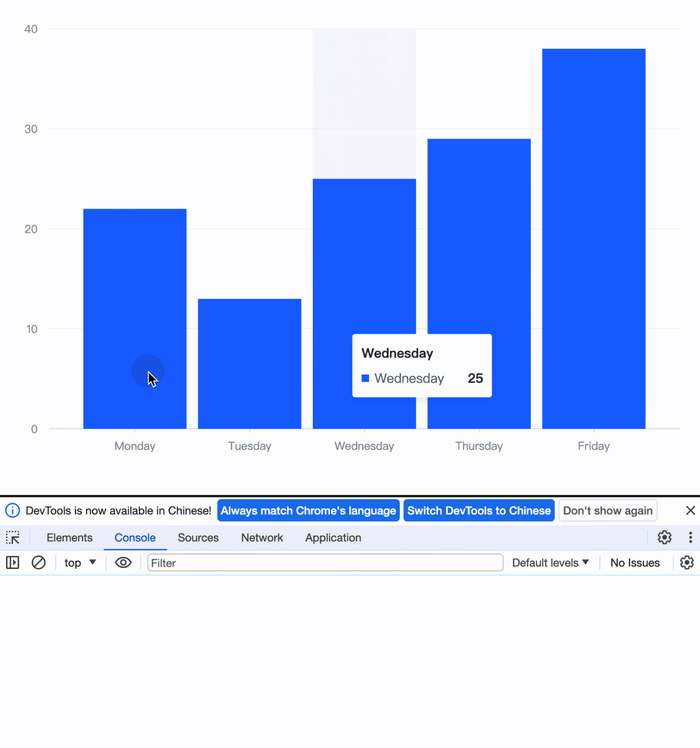This screenshot has height=748, width=700.
Task: Toggle the console sidebar panel icon
Action: pyautogui.click(x=13, y=563)
